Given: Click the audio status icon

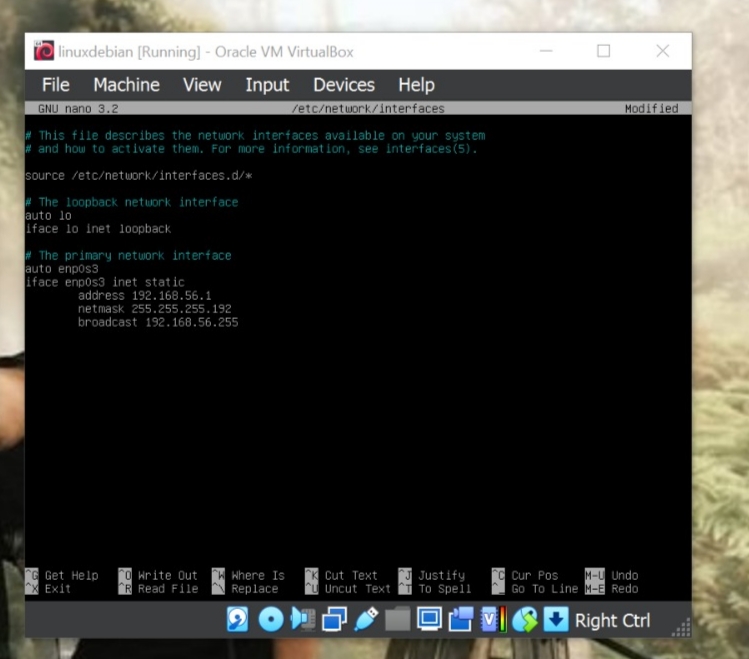Looking at the screenshot, I should [x=303, y=619].
